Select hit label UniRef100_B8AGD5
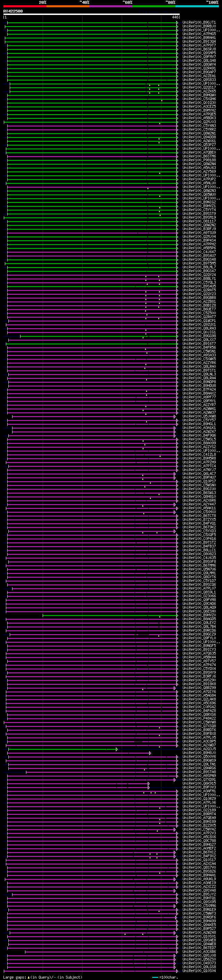 point(199,619)
